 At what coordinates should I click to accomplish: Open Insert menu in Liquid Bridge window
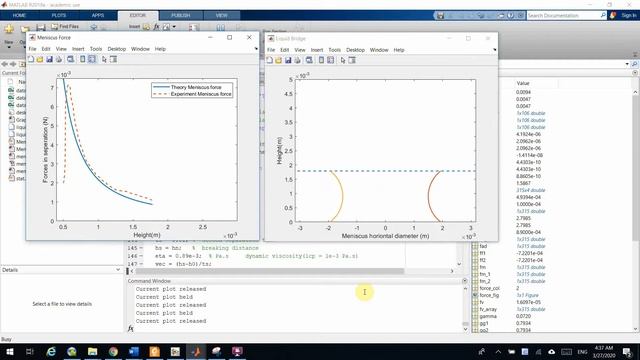click(x=317, y=50)
